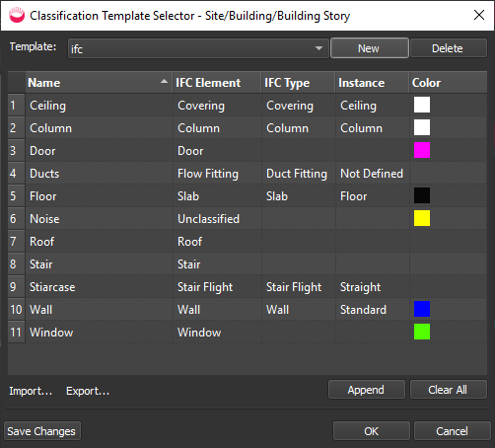Append a new classification row
This screenshot has width=495, height=448.
[x=366, y=390]
